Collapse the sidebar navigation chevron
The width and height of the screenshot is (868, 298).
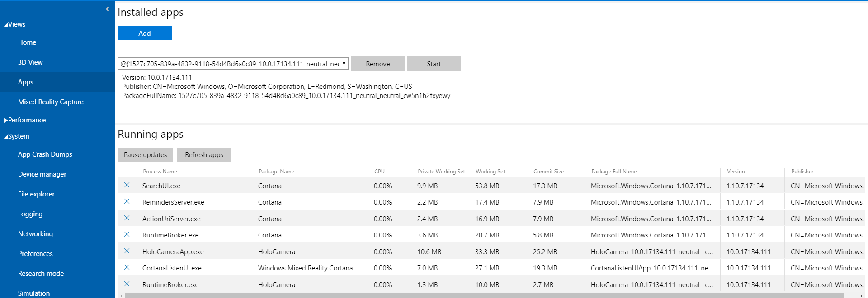pos(108,9)
